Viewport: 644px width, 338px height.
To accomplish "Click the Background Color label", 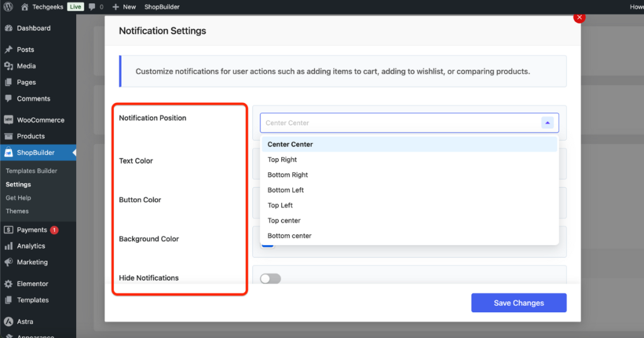I will pos(148,239).
